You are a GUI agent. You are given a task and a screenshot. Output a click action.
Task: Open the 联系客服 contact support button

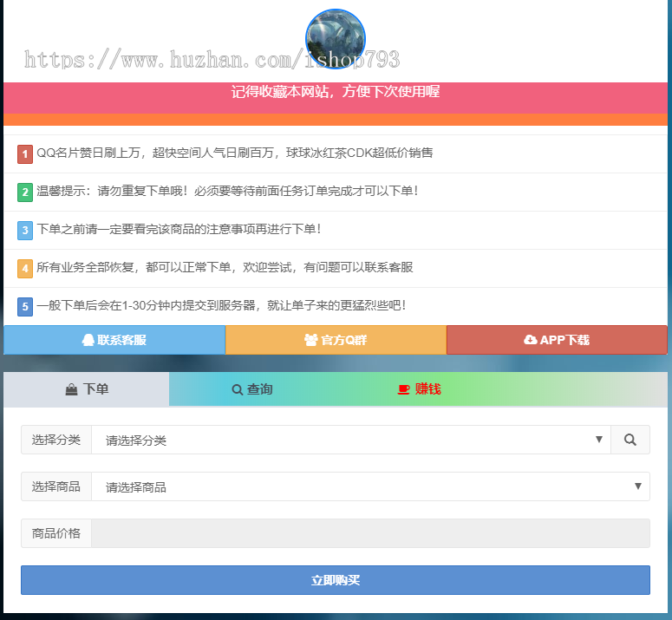tap(114, 340)
